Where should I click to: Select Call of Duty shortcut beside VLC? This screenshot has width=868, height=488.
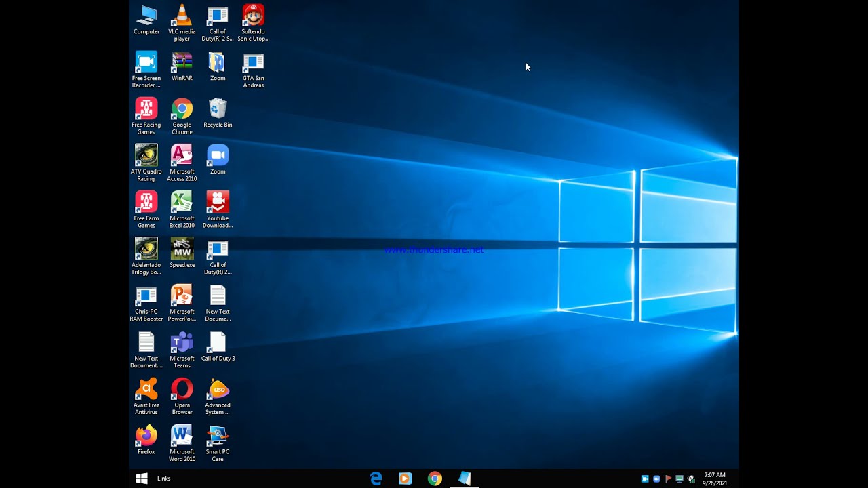click(218, 23)
